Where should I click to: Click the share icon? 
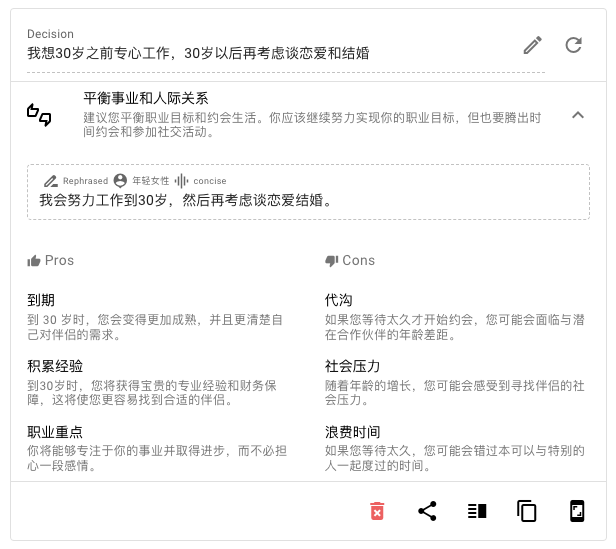coord(427,511)
